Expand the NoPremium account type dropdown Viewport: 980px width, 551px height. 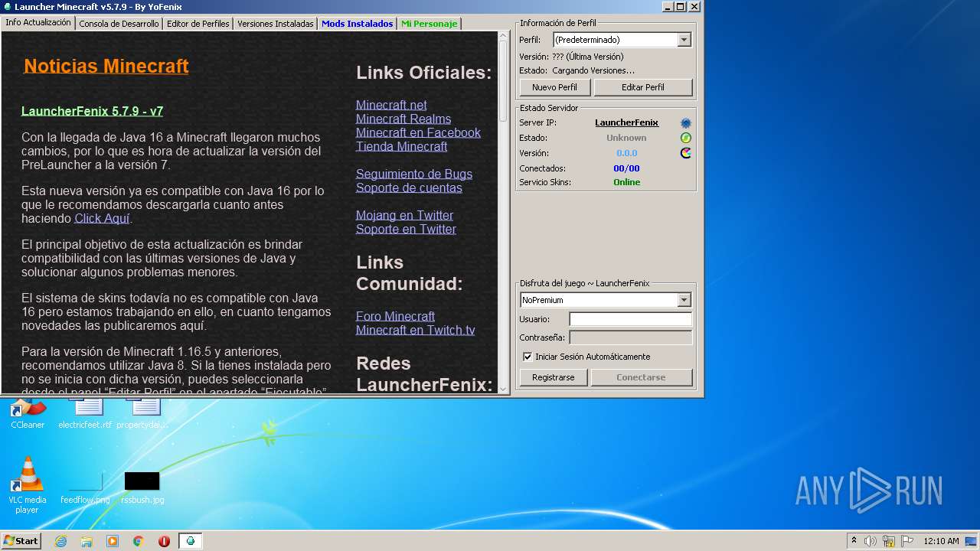(x=684, y=300)
